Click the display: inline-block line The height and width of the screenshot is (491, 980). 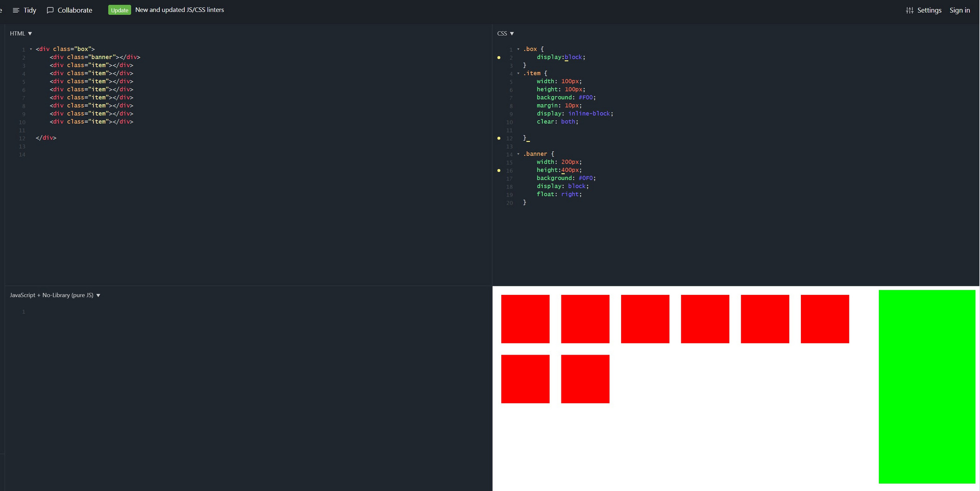[575, 114]
